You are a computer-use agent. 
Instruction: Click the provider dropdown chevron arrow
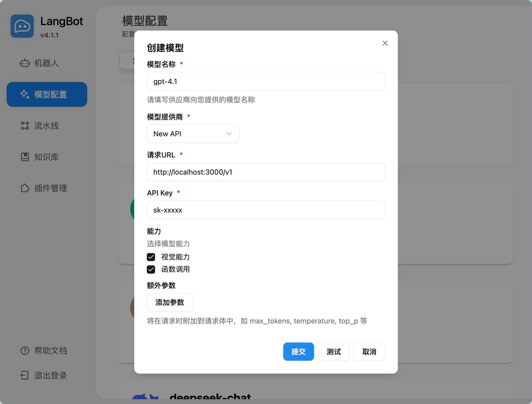229,133
